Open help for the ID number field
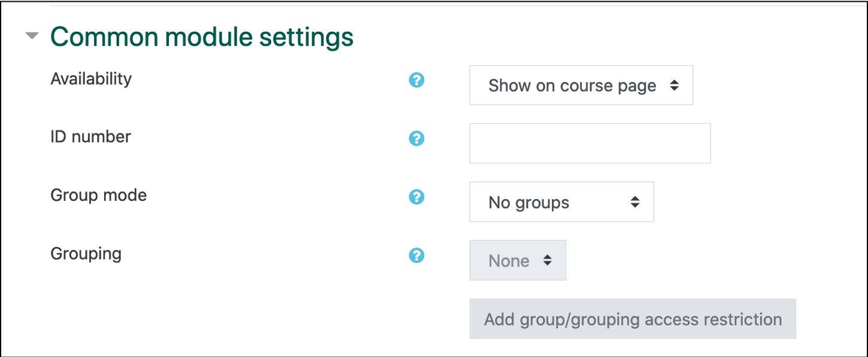Viewport: 868px width, 357px height. [417, 138]
